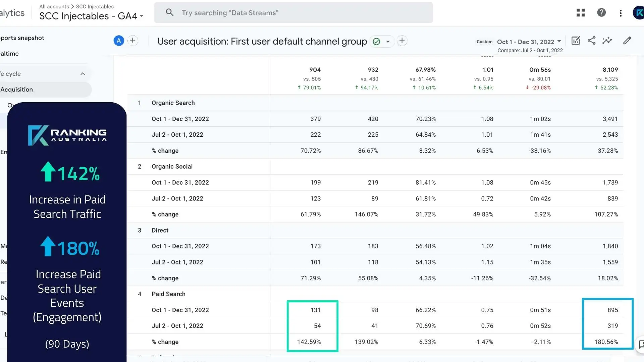This screenshot has height=362, width=644.
Task: Open the share report icon
Action: 591,41
